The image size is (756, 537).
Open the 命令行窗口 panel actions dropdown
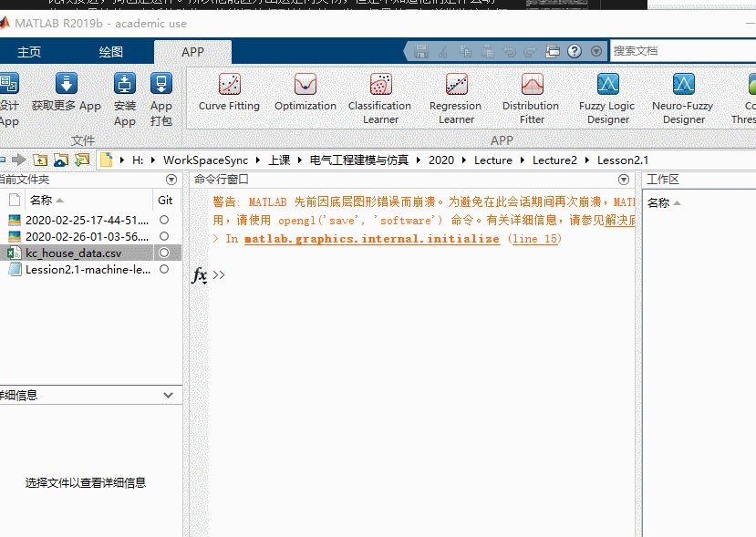(624, 180)
